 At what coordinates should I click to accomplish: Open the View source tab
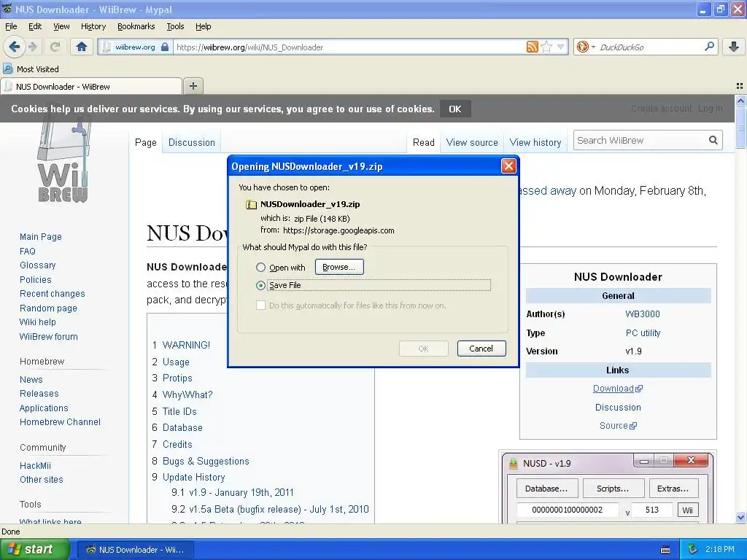[472, 142]
